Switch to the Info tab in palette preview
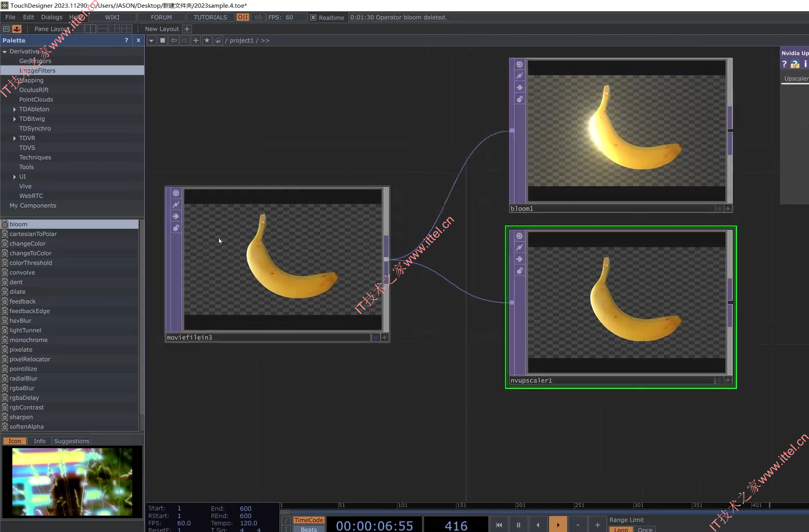This screenshot has height=532, width=809. (40, 441)
